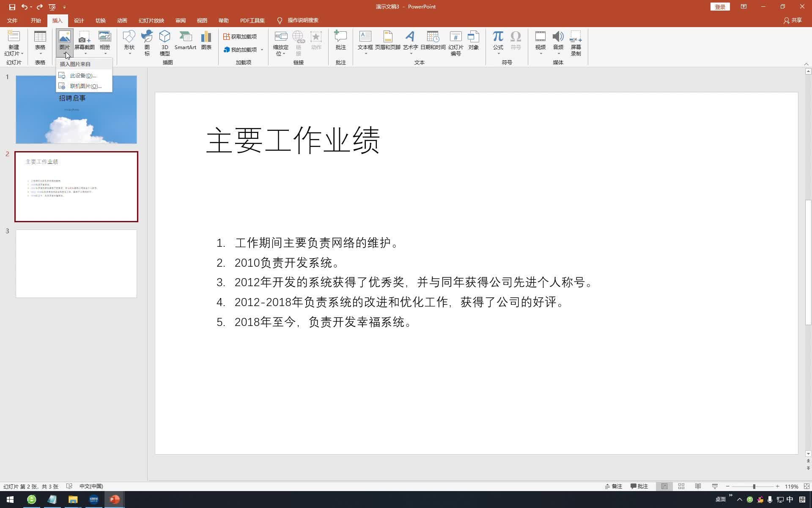The image size is (812, 508).
Task: Insert a SmartArt graphic
Action: (185, 41)
